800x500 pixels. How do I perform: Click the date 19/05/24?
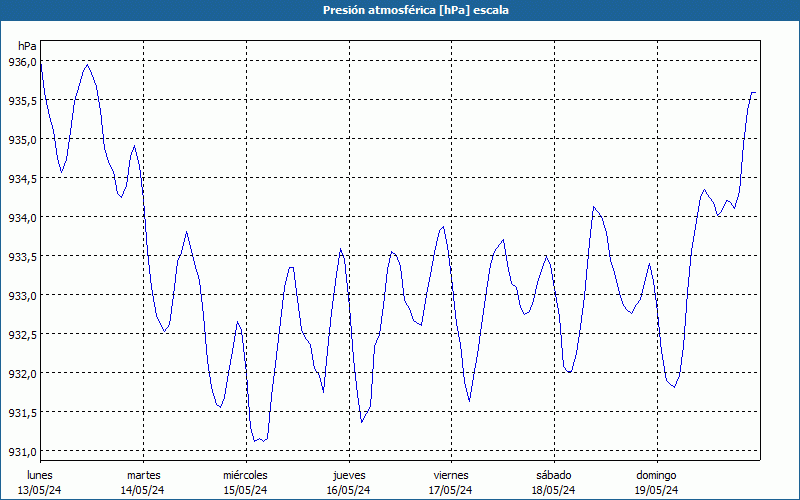656,490
